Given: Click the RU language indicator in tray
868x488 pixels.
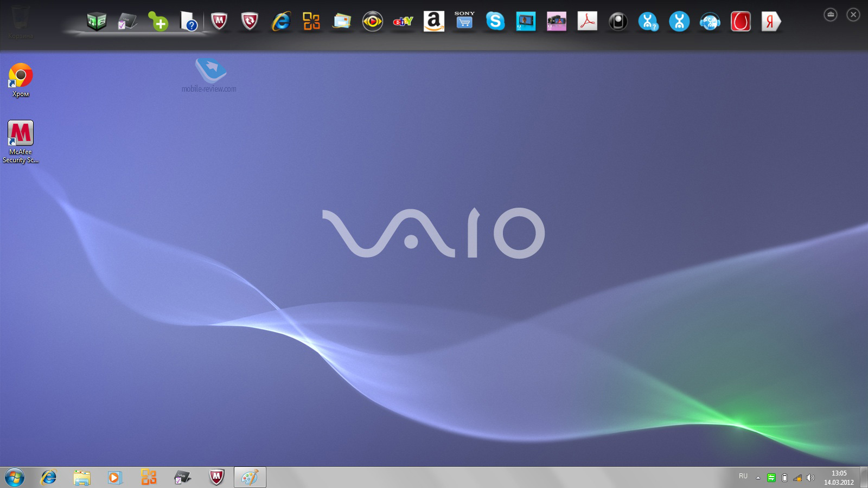Looking at the screenshot, I should [743, 476].
